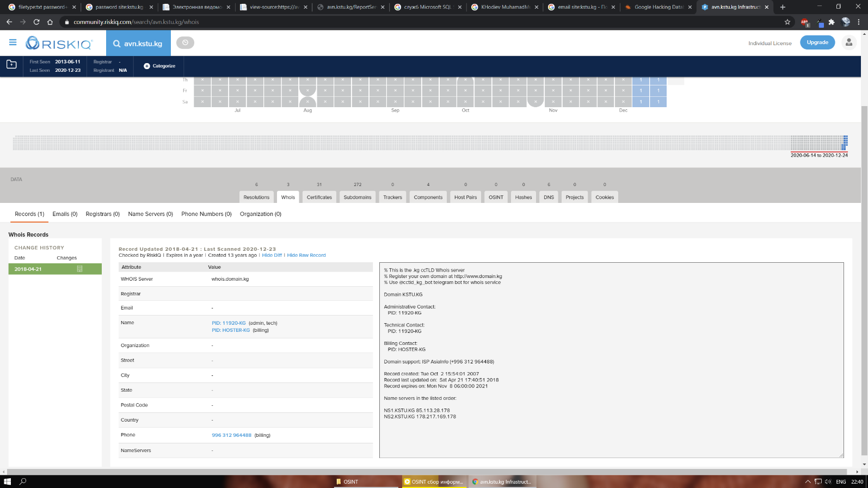Click the add-to-project folder icon
The width and height of the screenshot is (868, 488).
[x=11, y=65]
